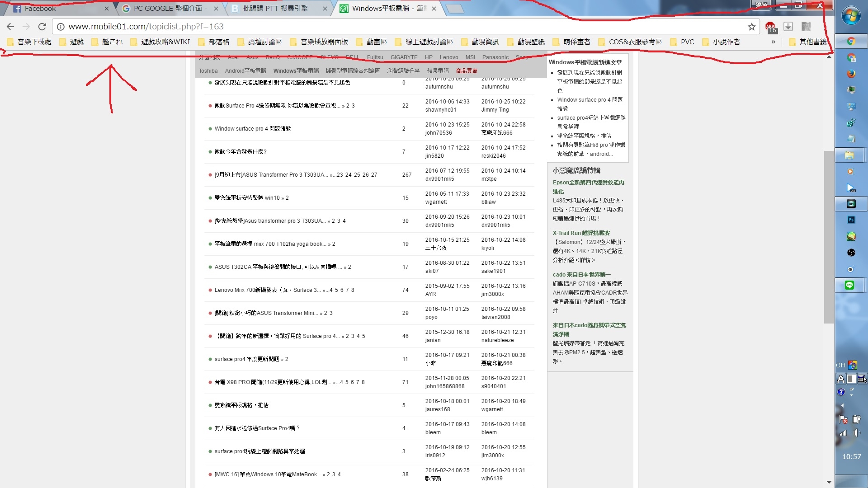Open the media player orange play icon
Image resolution: width=868 pixels, height=488 pixels.
[851, 171]
